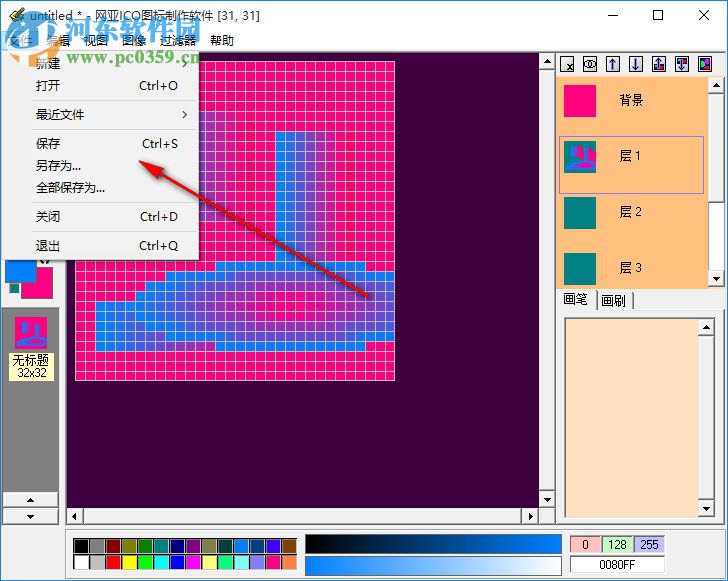The height and width of the screenshot is (581, 728).
Task: Select layer 层 2
Action: click(x=631, y=213)
